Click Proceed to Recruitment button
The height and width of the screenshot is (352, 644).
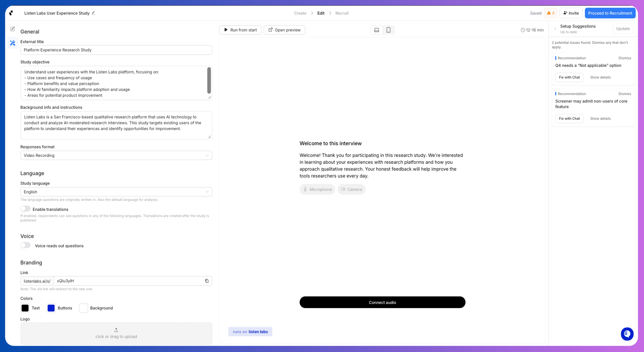coord(610,13)
